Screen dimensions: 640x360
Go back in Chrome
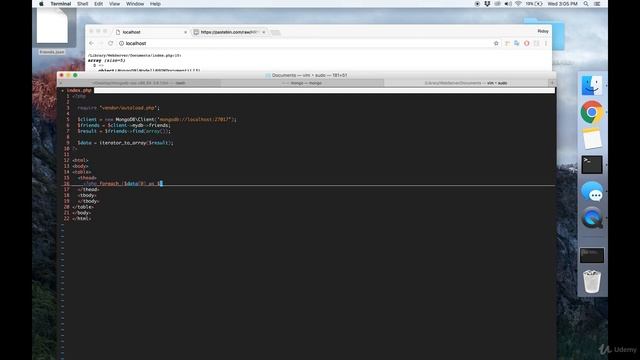(x=91, y=43)
